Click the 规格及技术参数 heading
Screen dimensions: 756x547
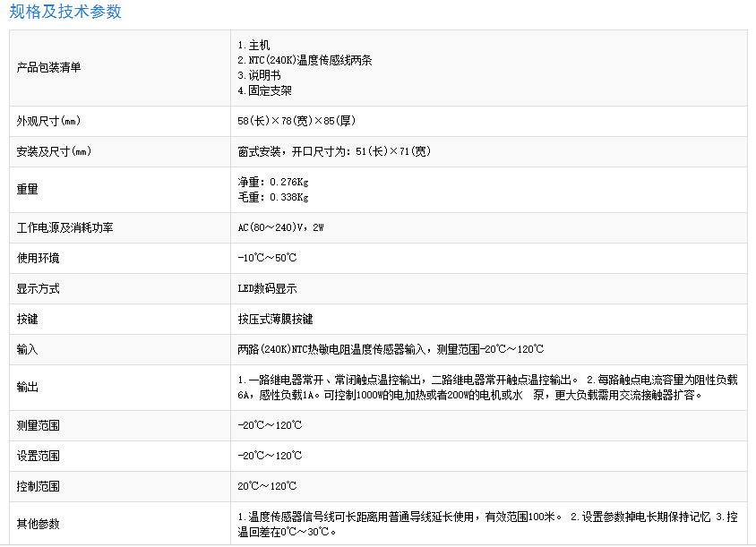point(65,12)
